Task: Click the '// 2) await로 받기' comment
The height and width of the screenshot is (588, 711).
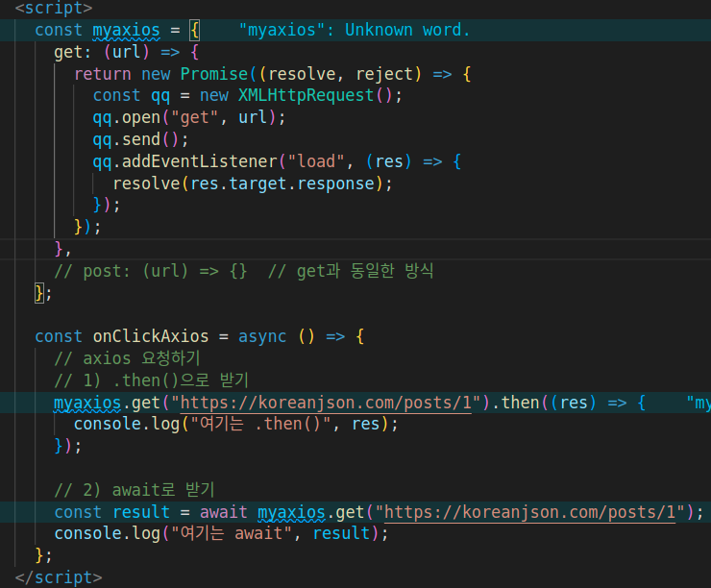Action: (x=135, y=490)
